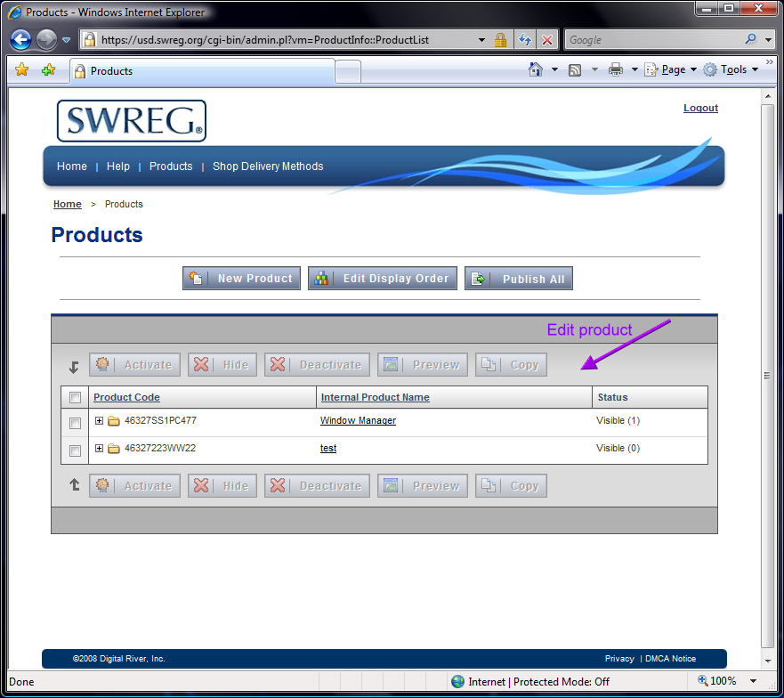Click the Home breadcrumb link
Screen dimensions: 784x698
click(68, 204)
